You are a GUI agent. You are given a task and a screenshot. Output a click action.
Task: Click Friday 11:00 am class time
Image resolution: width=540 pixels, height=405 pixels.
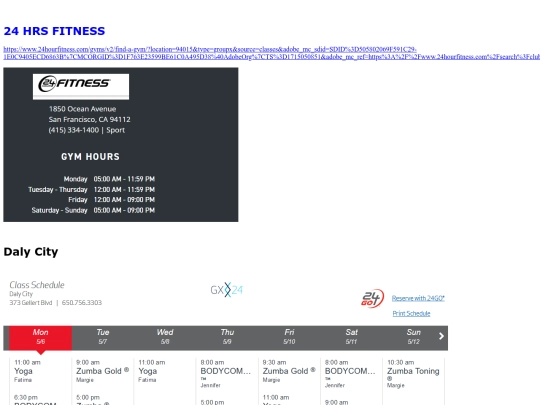click(276, 397)
